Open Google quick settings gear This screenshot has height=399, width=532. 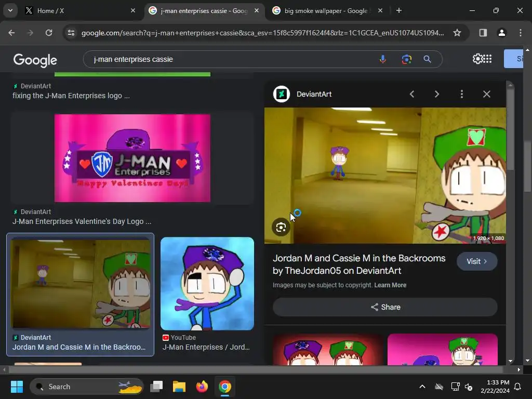pyautogui.click(x=477, y=59)
